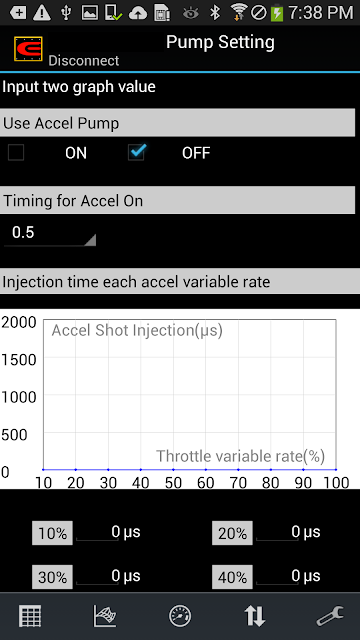Viewport: 360px width, 640px height.
Task: Select the 10% injection time input field
Action: coord(98,532)
